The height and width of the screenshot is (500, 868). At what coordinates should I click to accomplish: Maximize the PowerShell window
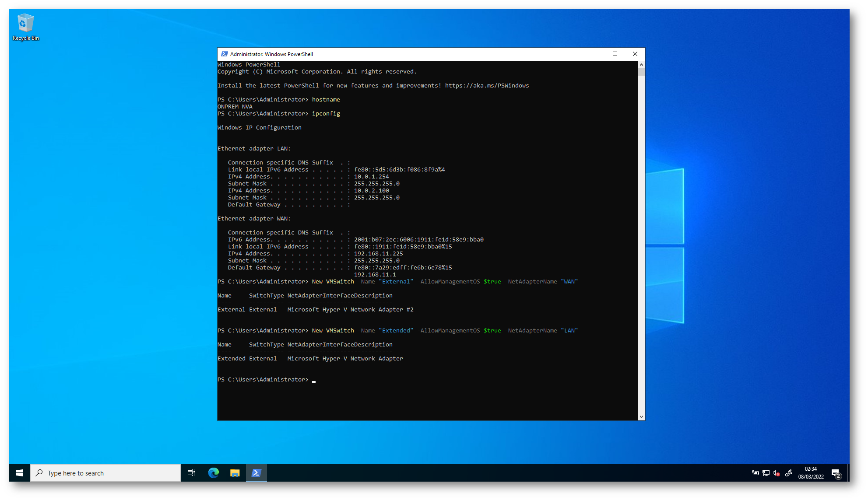click(615, 54)
